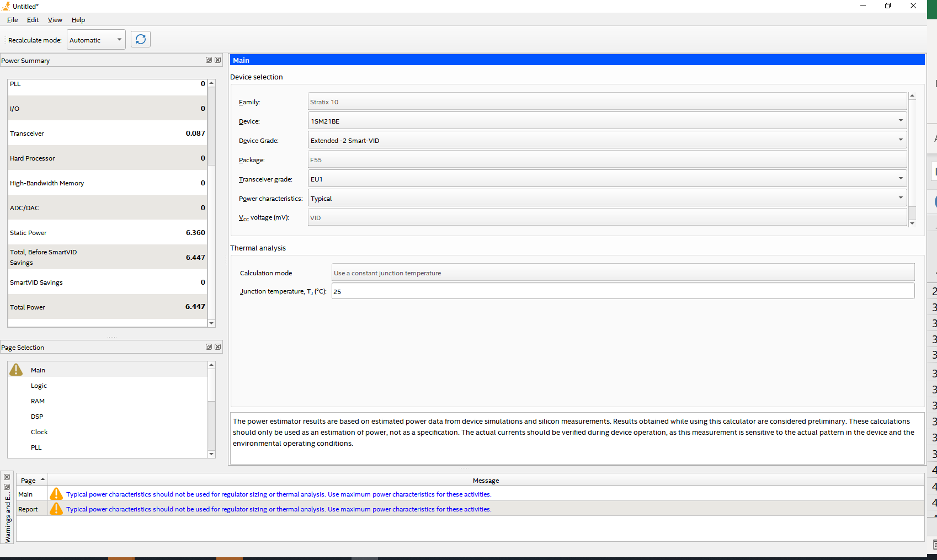Image resolution: width=937 pixels, height=560 pixels.
Task: Close the Warnings and Errors panel
Action: pyautogui.click(x=7, y=477)
